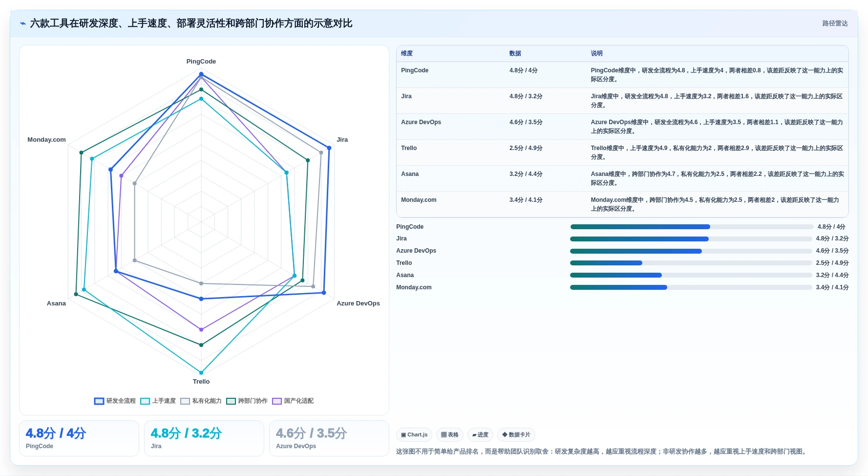Toggle the 研发全流程 legend swatch
Viewport: 868px width, 476px height.
pyautogui.click(x=99, y=401)
